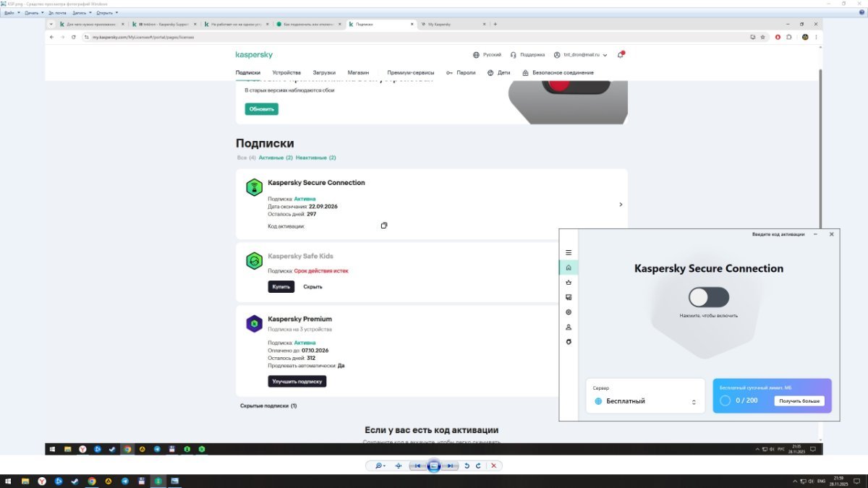The width and height of the screenshot is (868, 488).
Task: Click the kaspersky logo on the page
Action: click(x=254, y=55)
